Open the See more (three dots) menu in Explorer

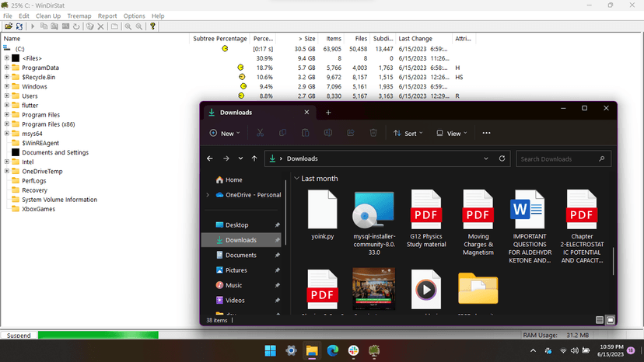[x=486, y=133]
